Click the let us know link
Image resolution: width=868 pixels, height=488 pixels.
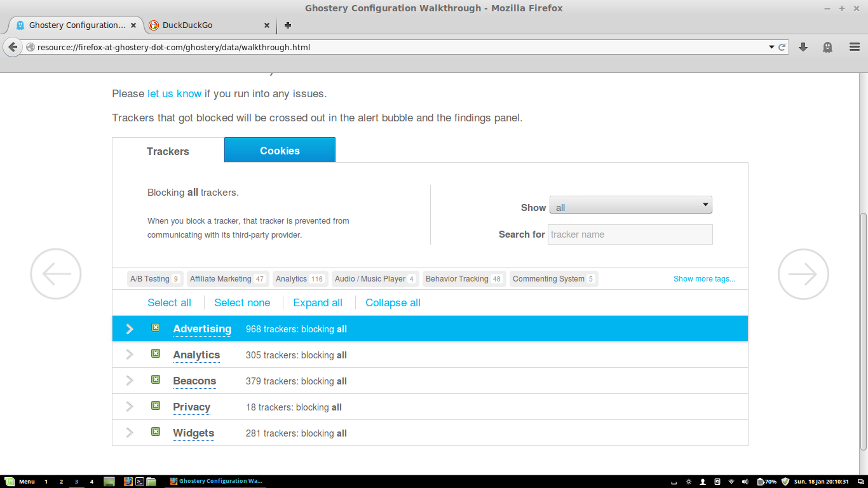pos(174,93)
